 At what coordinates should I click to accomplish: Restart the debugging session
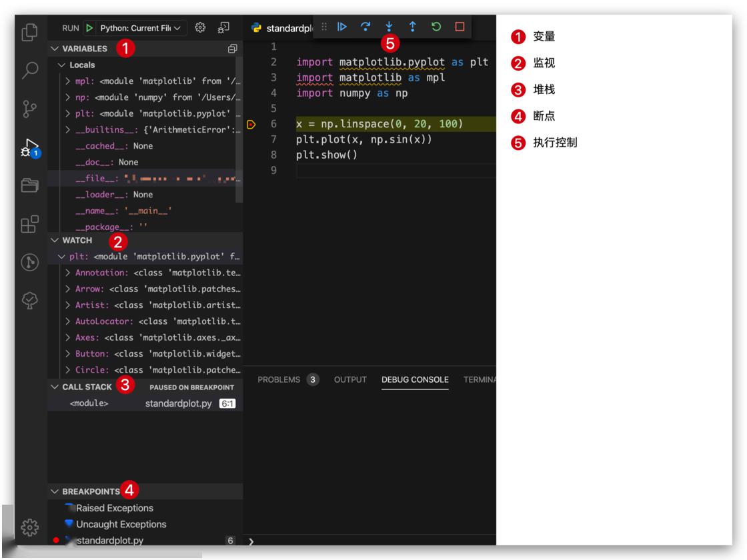436,27
